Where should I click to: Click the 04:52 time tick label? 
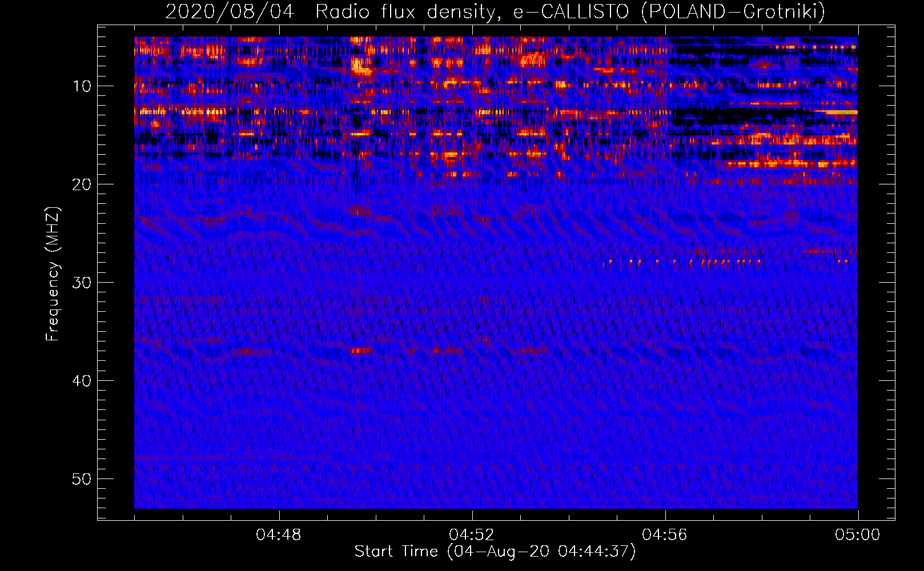pos(472,535)
